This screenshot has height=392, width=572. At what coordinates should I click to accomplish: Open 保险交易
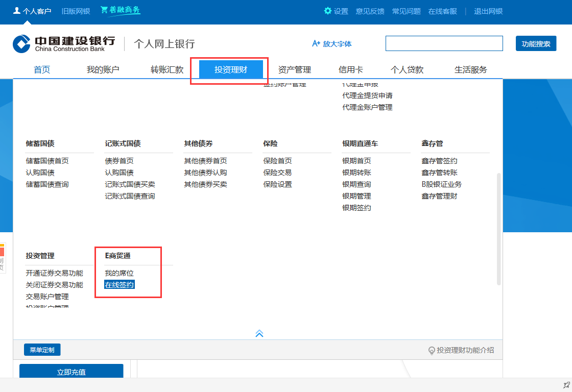(x=278, y=173)
